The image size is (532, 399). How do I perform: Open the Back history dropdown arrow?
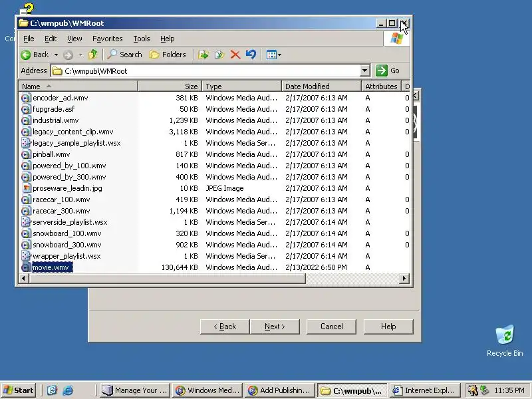point(56,55)
